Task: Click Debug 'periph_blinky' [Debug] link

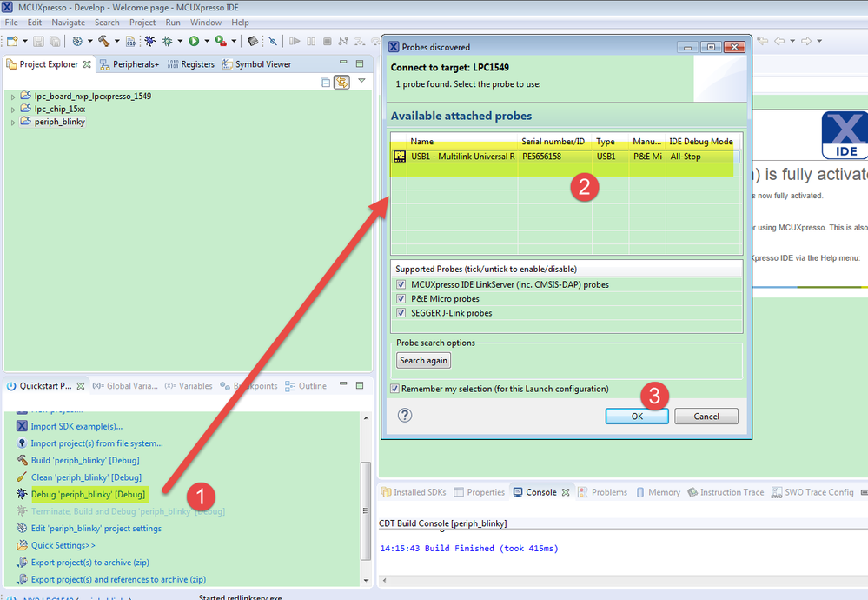Action: pos(88,494)
